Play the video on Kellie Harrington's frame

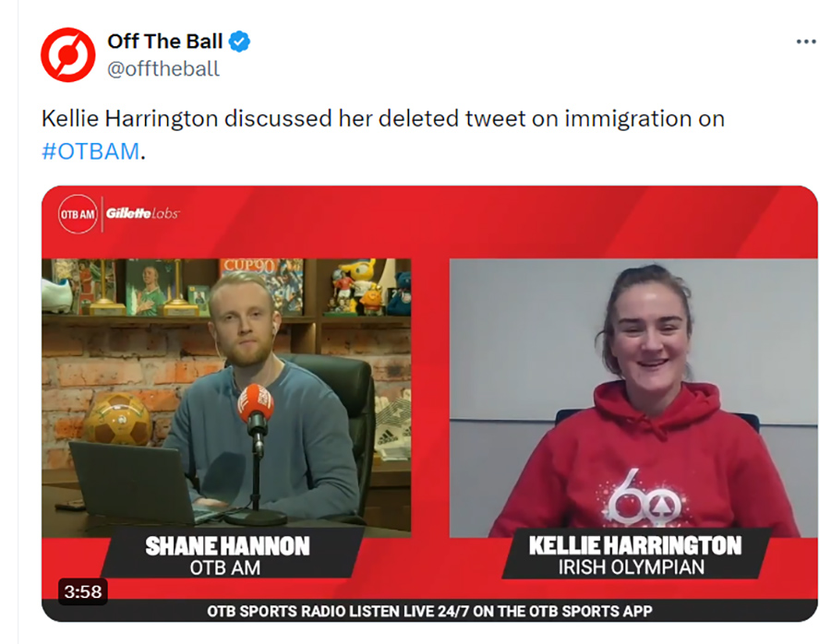click(633, 398)
